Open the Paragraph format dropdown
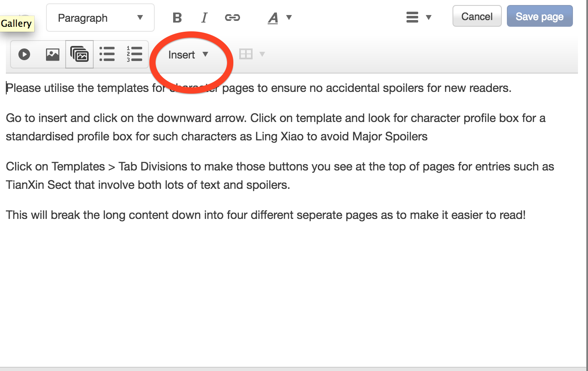 coord(100,18)
